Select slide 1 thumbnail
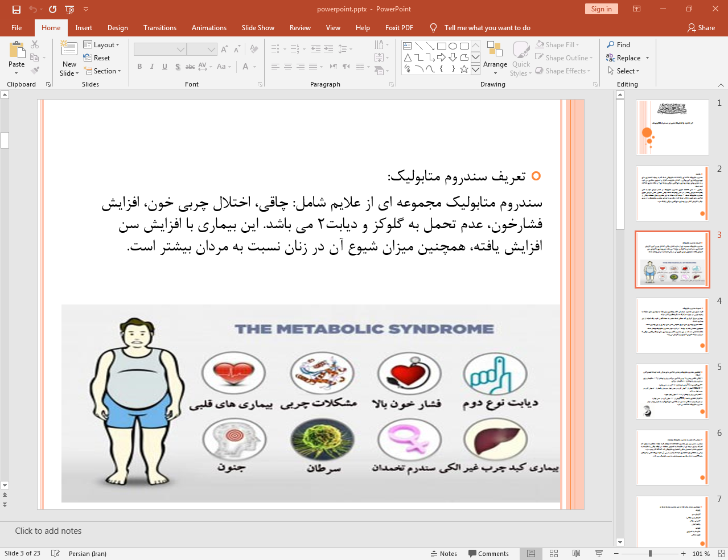The width and height of the screenshot is (728, 560). point(673,127)
